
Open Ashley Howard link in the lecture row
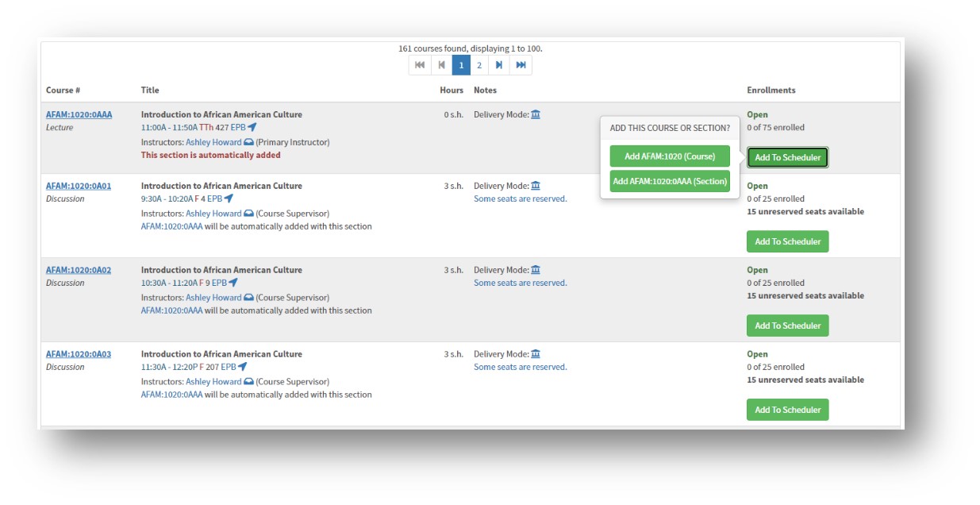(213, 142)
